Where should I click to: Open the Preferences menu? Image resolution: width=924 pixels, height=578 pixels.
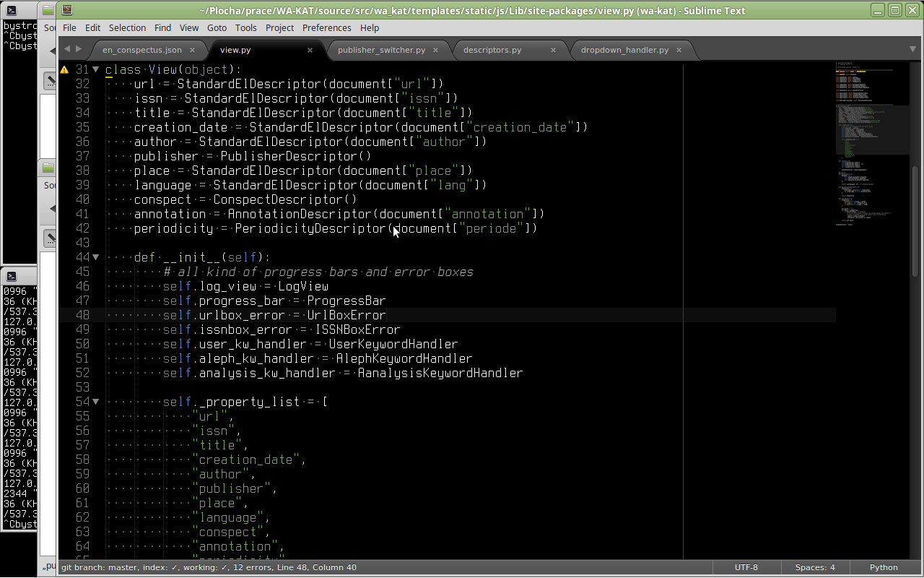(327, 27)
